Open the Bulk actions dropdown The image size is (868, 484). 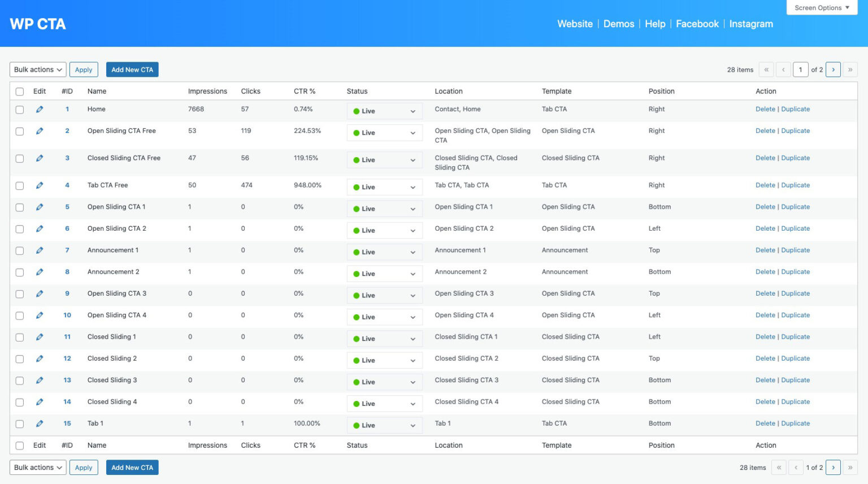37,69
